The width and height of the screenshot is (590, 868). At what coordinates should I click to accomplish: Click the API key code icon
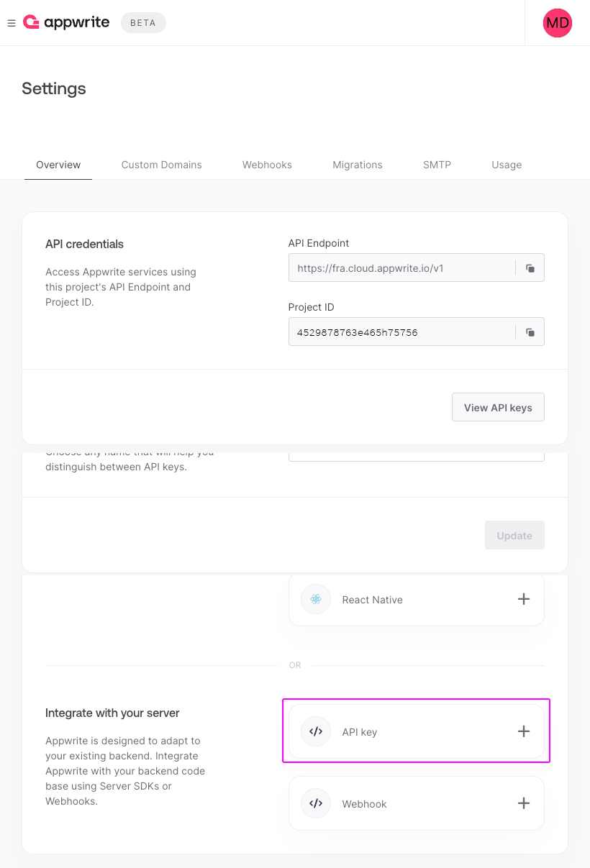(316, 731)
